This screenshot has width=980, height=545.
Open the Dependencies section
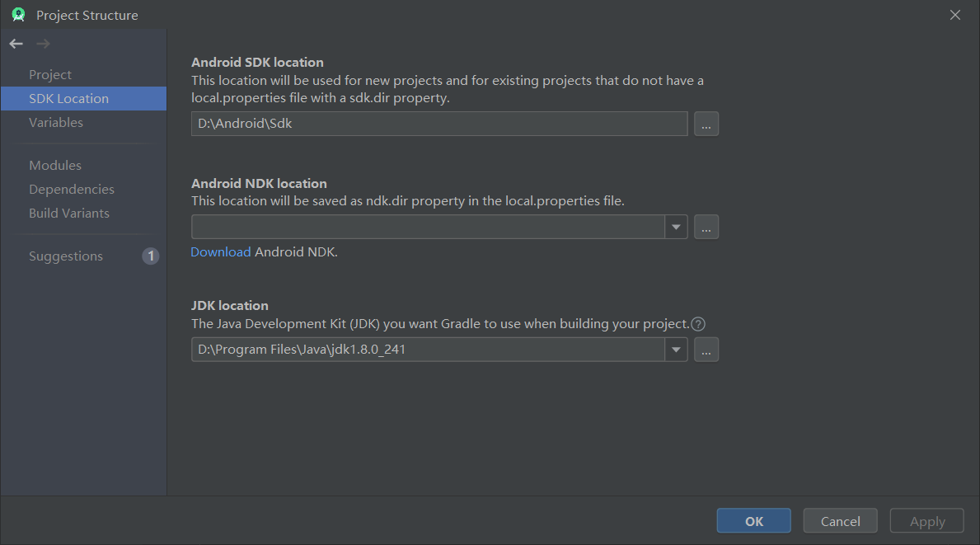pos(84,190)
